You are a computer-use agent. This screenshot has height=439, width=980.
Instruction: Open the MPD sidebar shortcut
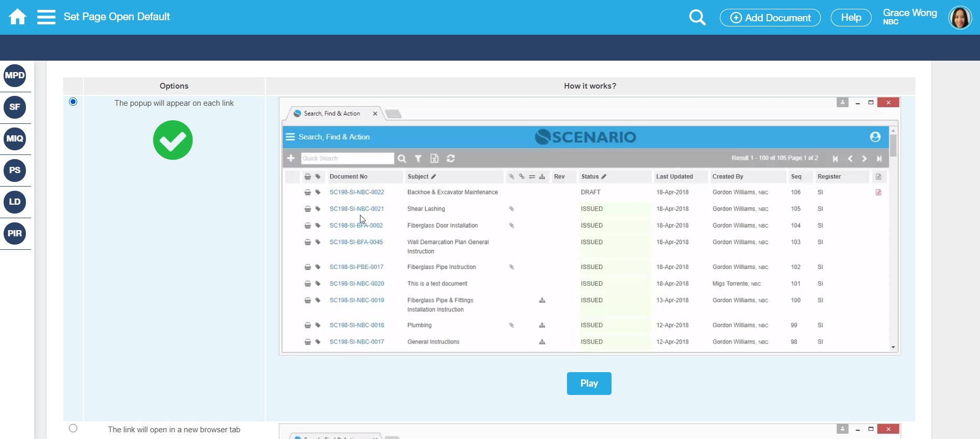click(15, 76)
